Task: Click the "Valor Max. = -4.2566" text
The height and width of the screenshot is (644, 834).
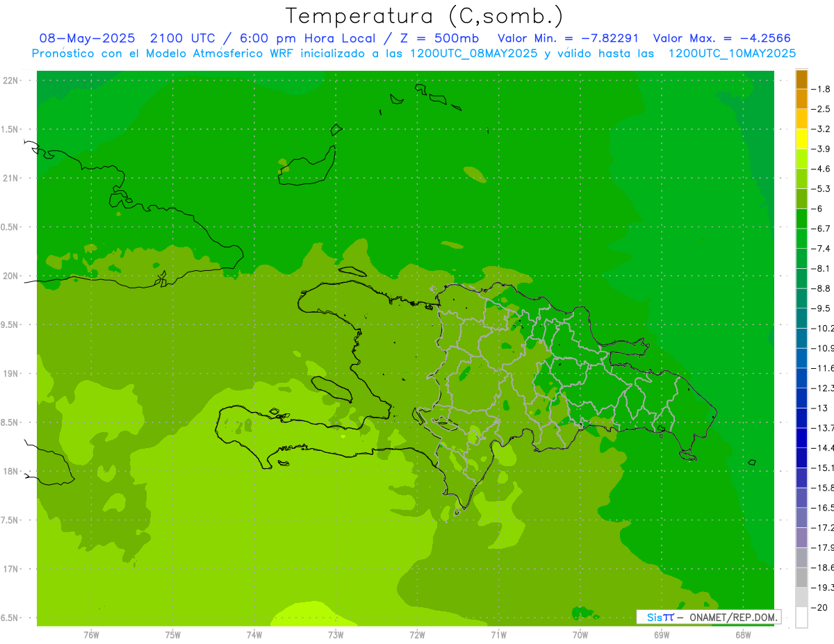Action: click(722, 38)
